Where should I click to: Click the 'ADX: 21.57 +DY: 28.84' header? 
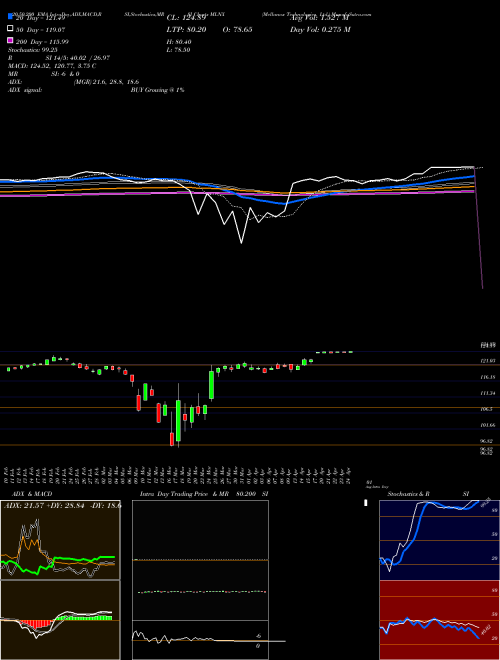[x=46, y=505]
